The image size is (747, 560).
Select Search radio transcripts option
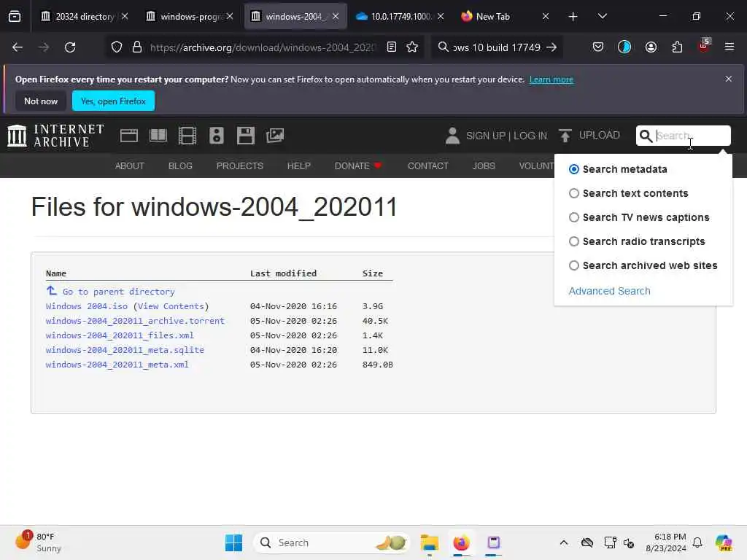click(574, 241)
